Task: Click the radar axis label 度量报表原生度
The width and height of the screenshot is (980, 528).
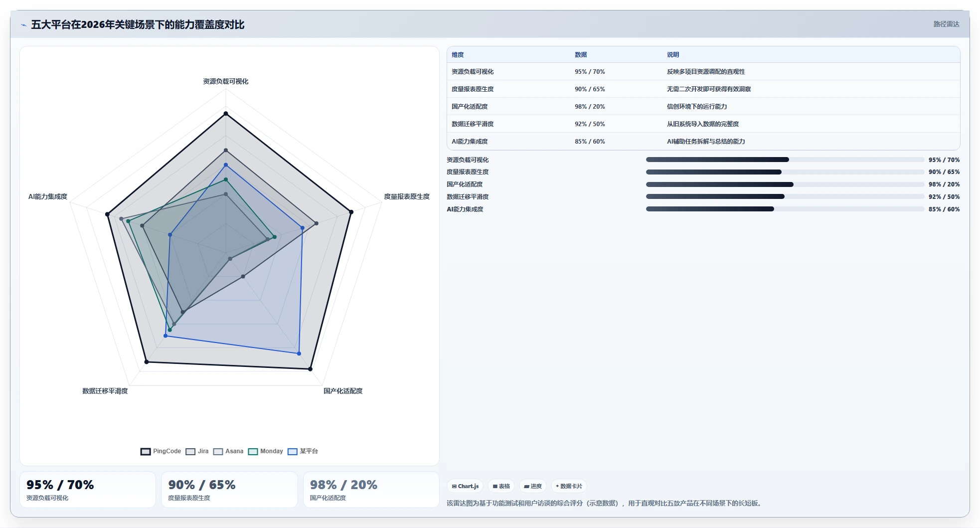Action: click(x=407, y=196)
